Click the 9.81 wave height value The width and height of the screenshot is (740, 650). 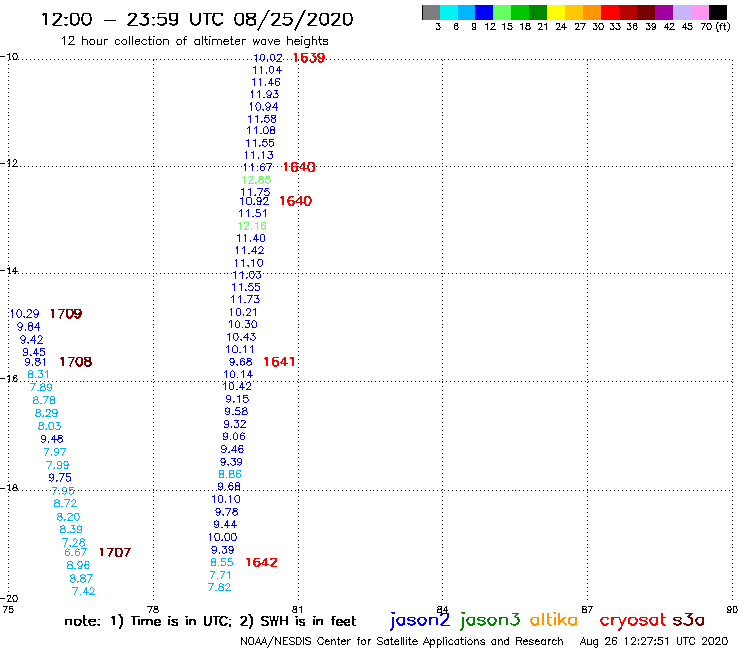tap(35, 362)
